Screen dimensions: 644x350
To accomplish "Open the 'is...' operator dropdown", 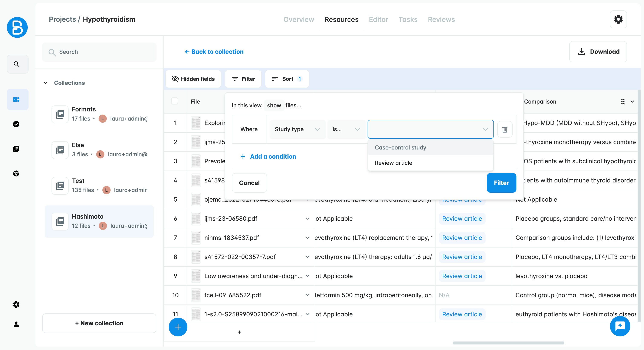I will click(x=346, y=129).
